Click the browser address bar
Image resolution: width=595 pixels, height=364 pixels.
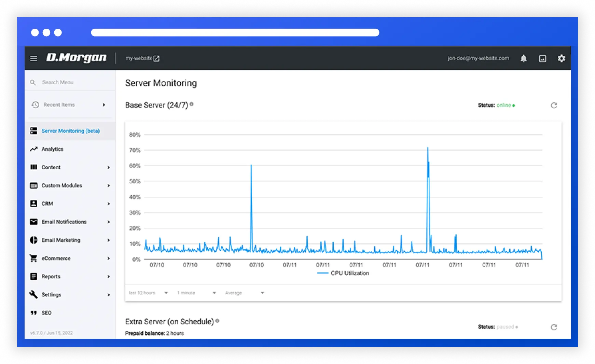coord(235,32)
